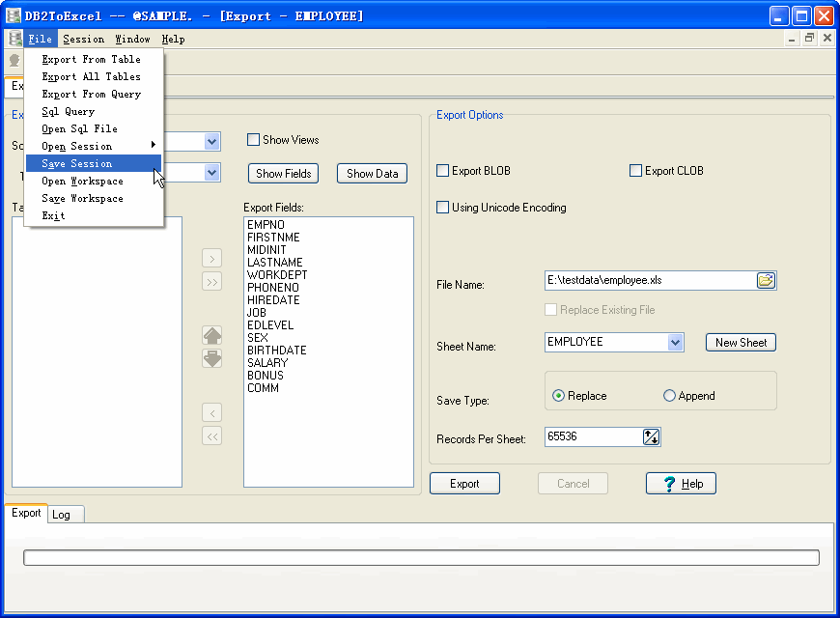
Task: Click the Export button
Action: tap(464, 484)
